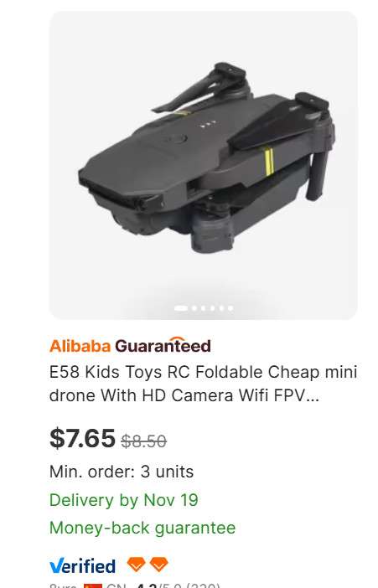
Task: Open the E58 Kids Toys drone title link
Action: pyautogui.click(x=203, y=384)
